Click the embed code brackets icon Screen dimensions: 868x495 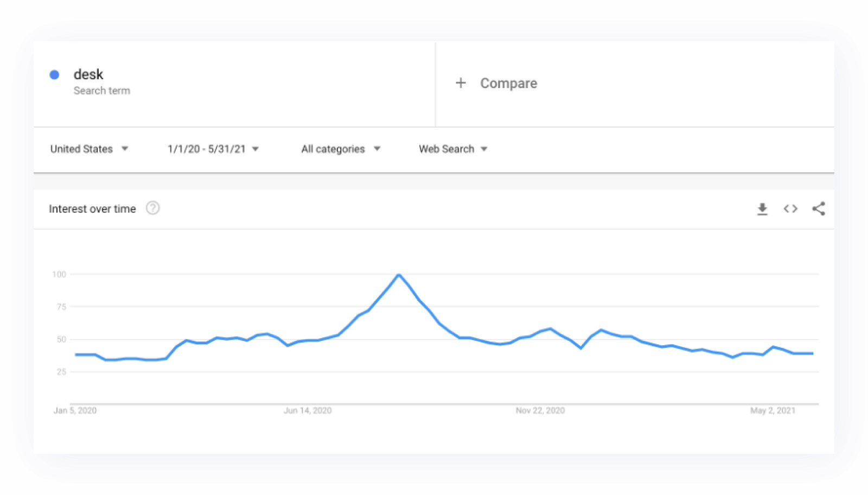[x=790, y=209]
